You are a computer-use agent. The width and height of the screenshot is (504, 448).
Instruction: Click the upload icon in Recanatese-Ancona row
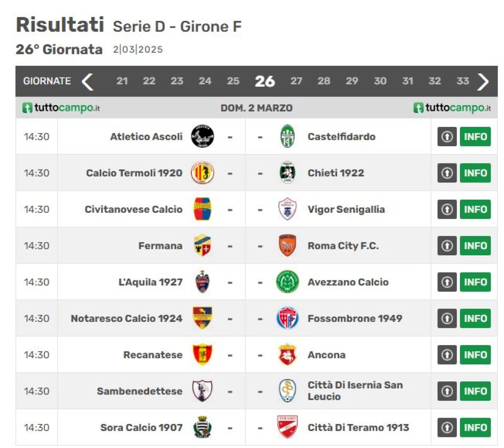447,355
